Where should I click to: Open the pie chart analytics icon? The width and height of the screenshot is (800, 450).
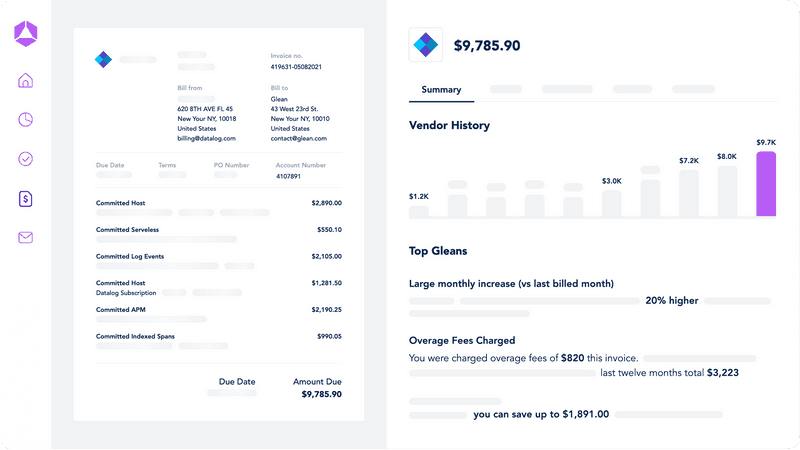[26, 120]
